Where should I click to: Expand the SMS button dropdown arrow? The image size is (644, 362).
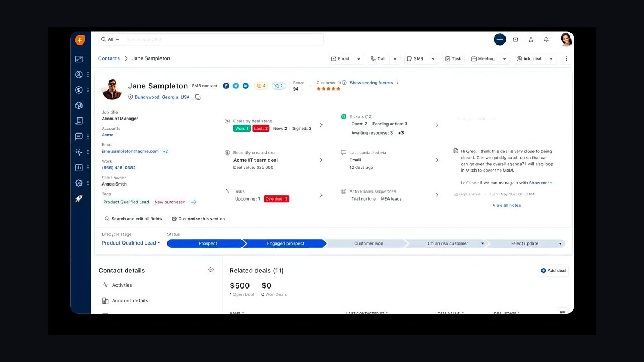pyautogui.click(x=432, y=59)
